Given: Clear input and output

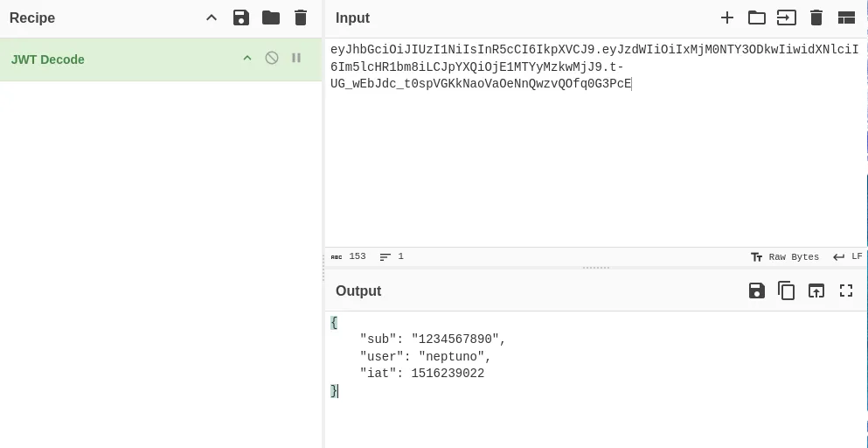Looking at the screenshot, I should point(816,17).
